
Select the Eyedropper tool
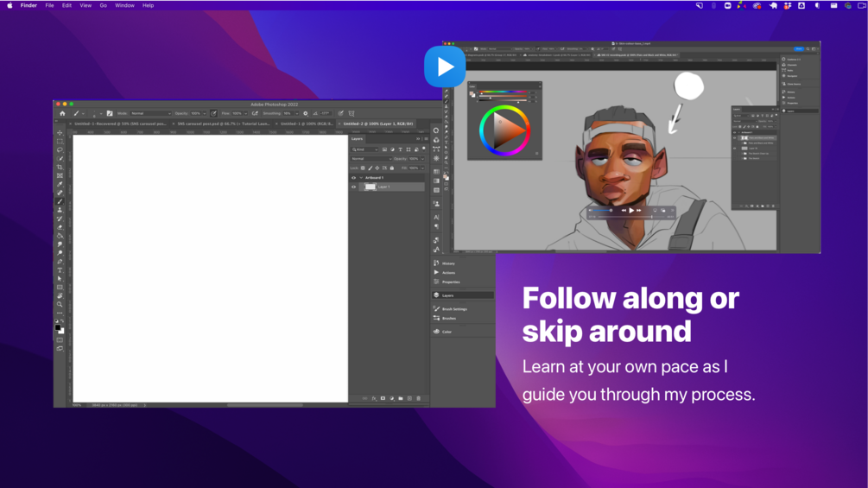point(60,184)
